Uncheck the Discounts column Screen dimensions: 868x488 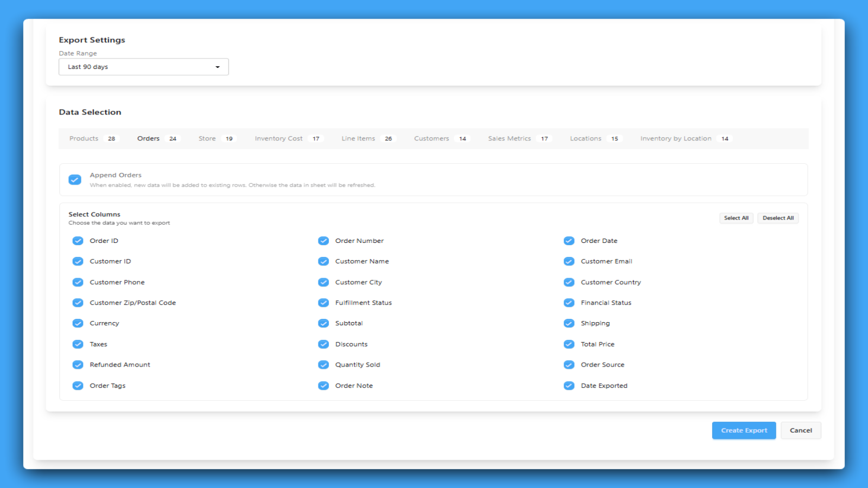point(323,344)
